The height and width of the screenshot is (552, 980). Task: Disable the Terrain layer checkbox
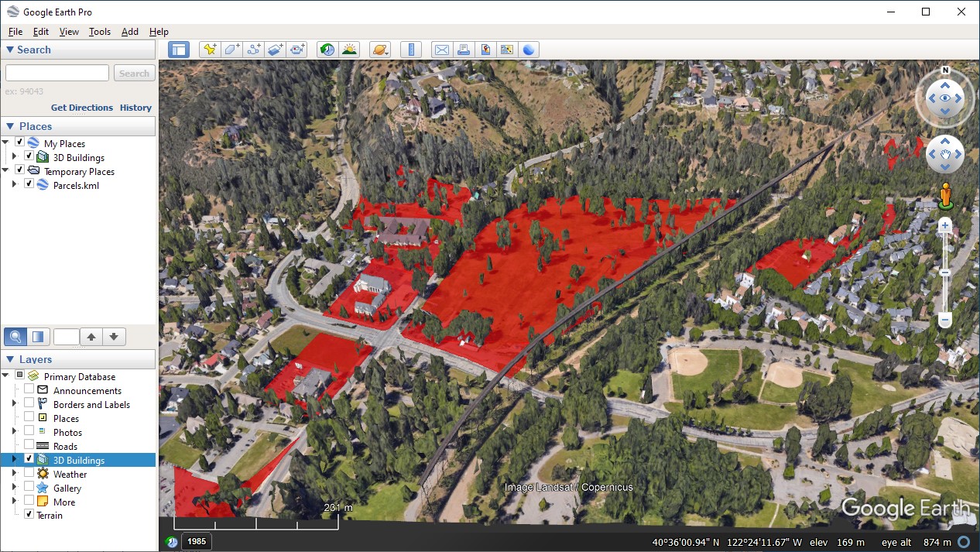coord(29,514)
